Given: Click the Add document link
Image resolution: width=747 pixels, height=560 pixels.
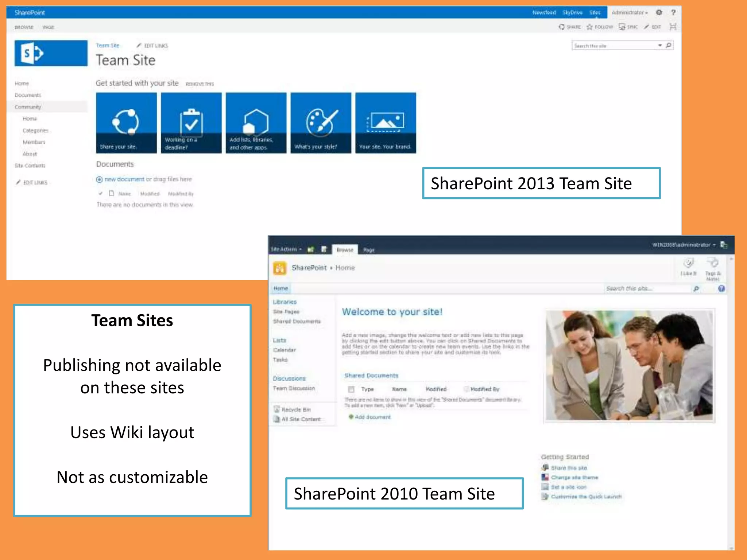Looking at the screenshot, I should click(372, 417).
